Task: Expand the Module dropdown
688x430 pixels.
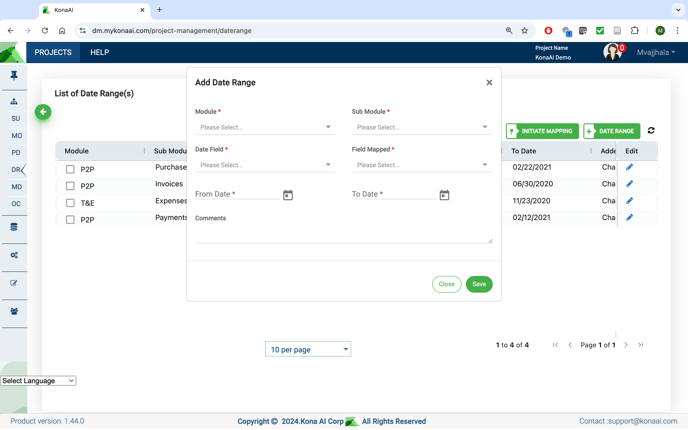Action: click(265, 128)
